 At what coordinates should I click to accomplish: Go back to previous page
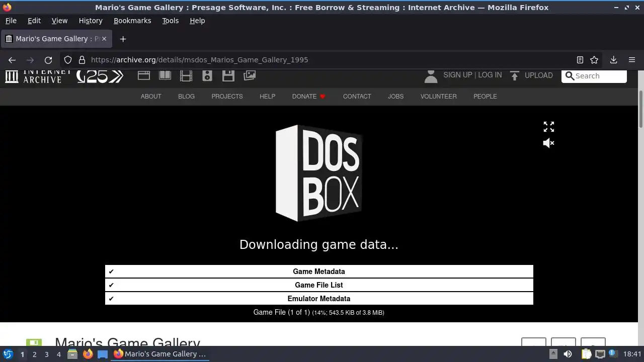click(x=12, y=60)
